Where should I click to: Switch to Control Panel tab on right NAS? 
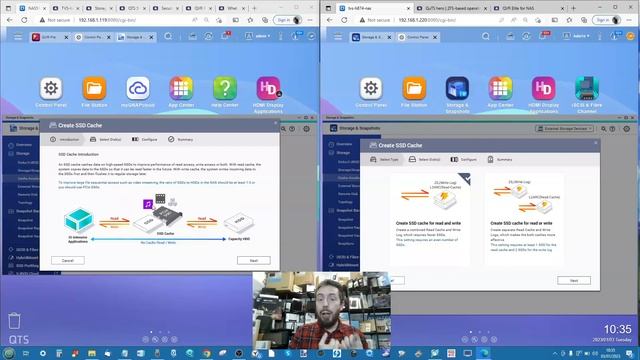click(x=418, y=37)
